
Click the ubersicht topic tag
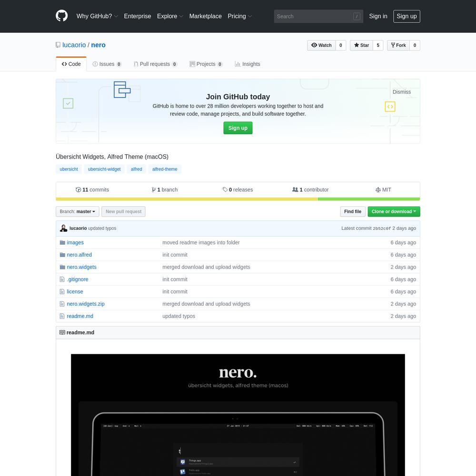click(x=69, y=169)
